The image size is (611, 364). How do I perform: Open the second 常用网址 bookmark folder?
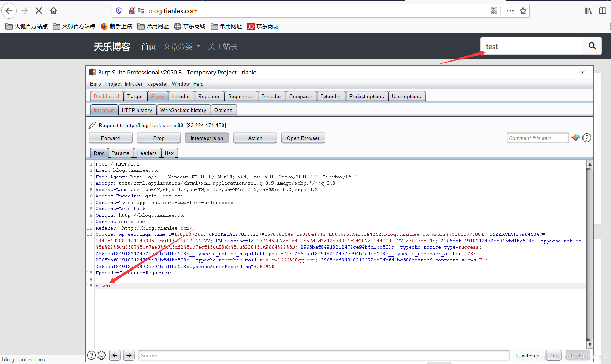coord(226,26)
